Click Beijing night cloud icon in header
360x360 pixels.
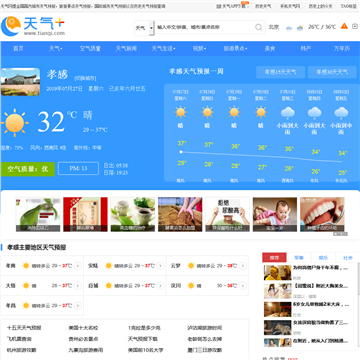click(x=289, y=28)
